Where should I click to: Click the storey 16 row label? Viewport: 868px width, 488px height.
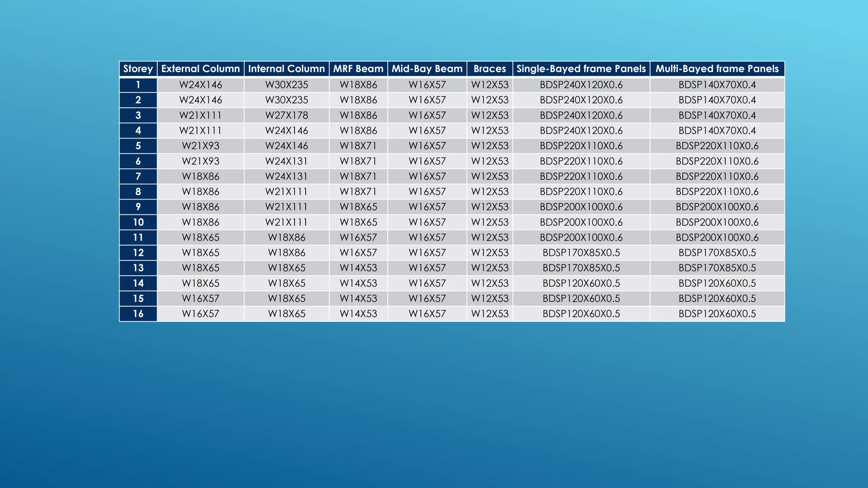coord(138,314)
